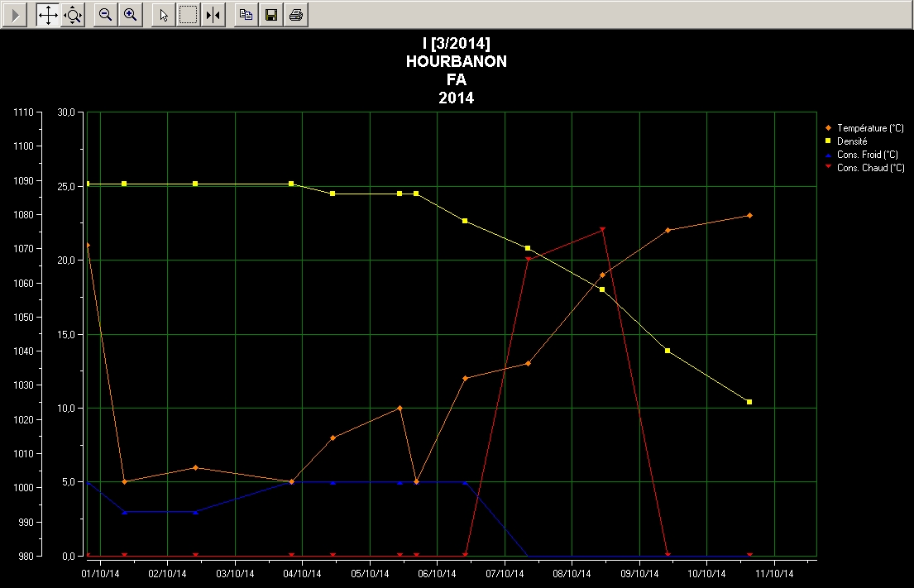The height and width of the screenshot is (588, 914).
Task: Zoom in using the plus magnifier
Action: [x=130, y=15]
